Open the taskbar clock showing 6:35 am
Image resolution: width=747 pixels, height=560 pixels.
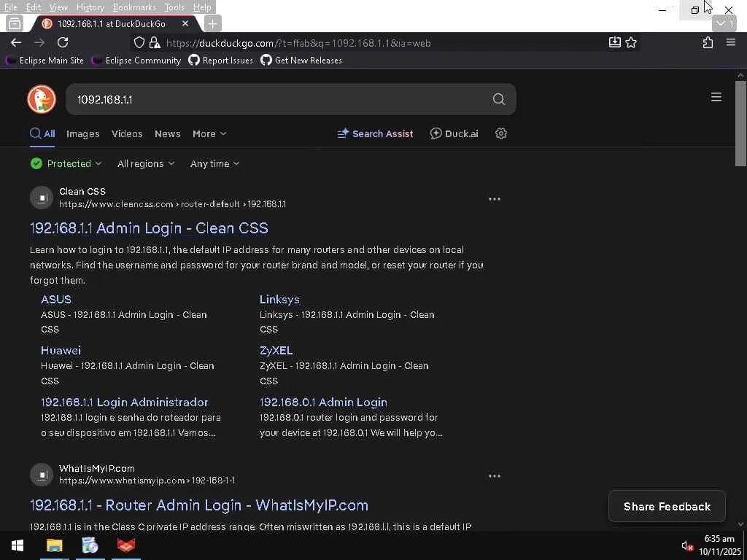click(x=719, y=545)
